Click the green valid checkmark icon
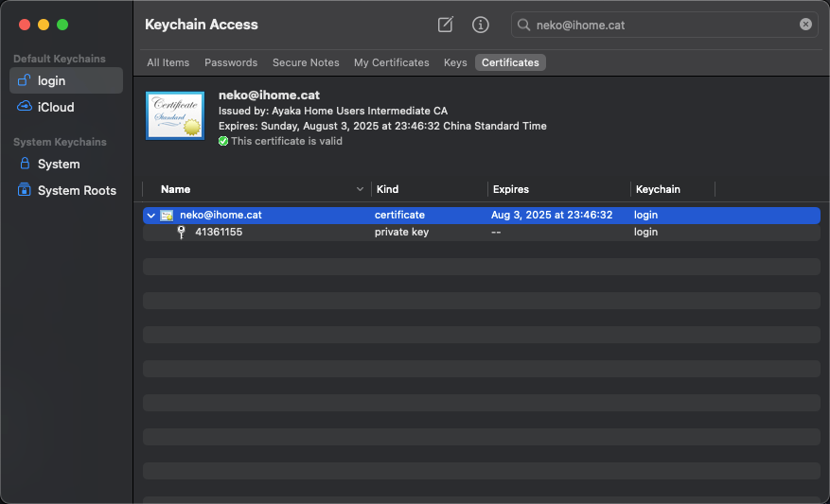Viewport: 830px width, 504px height. tap(223, 141)
